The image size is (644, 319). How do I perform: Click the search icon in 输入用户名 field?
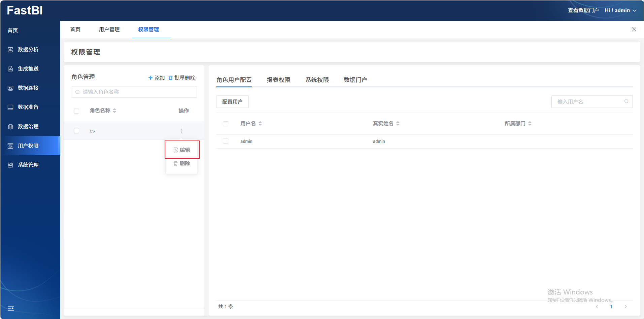coord(626,102)
